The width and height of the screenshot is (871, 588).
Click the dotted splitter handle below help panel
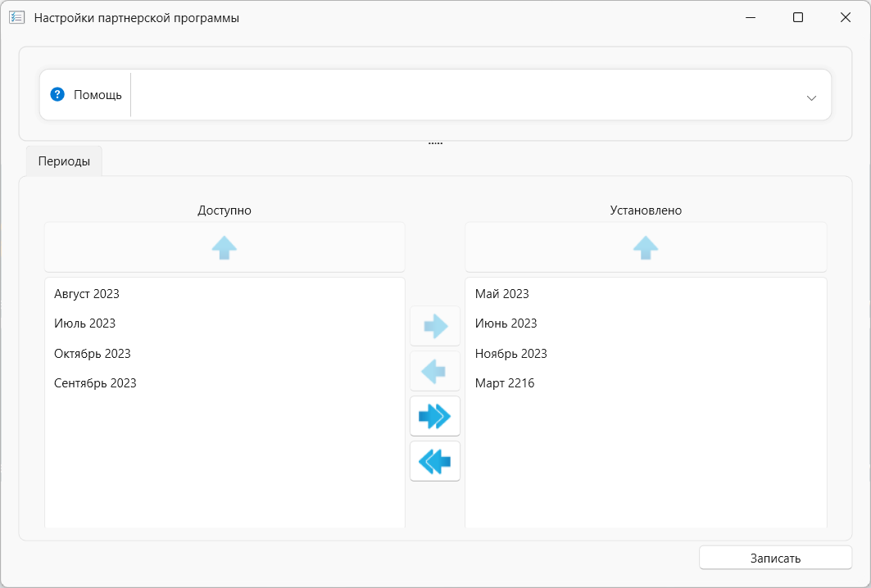point(436,143)
